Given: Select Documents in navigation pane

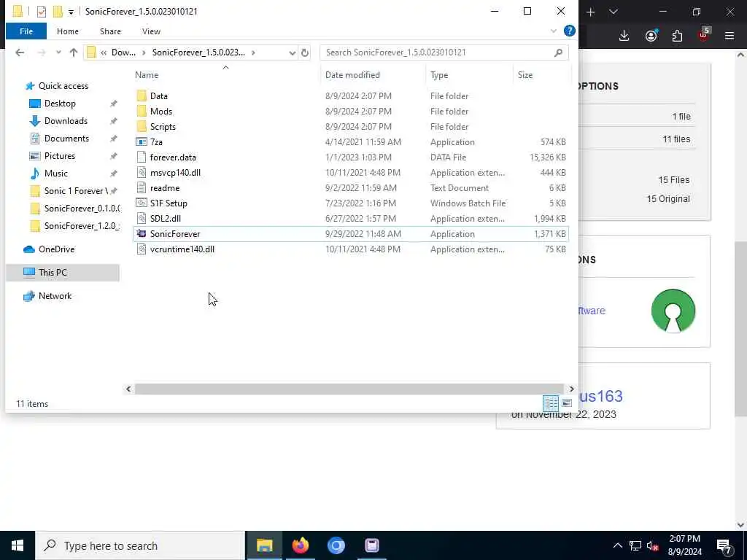Looking at the screenshot, I should click(66, 138).
